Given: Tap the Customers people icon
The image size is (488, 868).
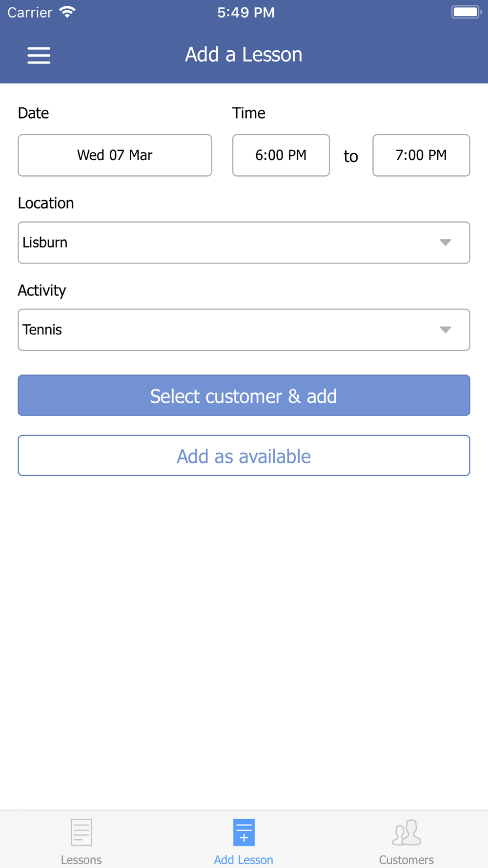Looking at the screenshot, I should [x=406, y=832].
